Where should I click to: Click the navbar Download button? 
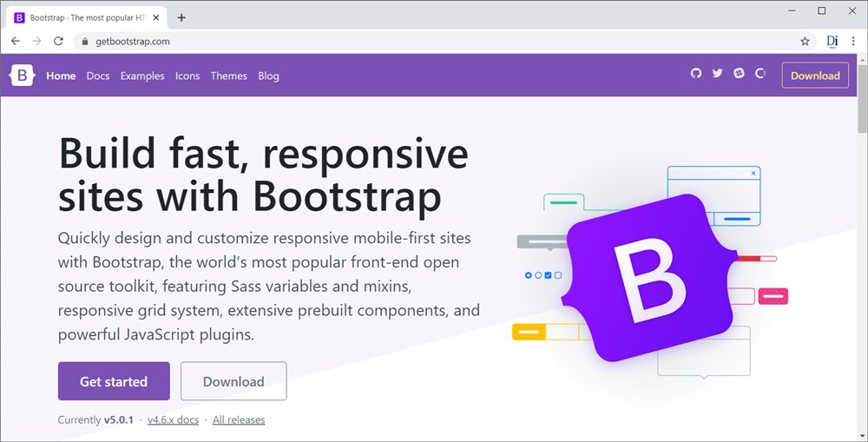(815, 76)
